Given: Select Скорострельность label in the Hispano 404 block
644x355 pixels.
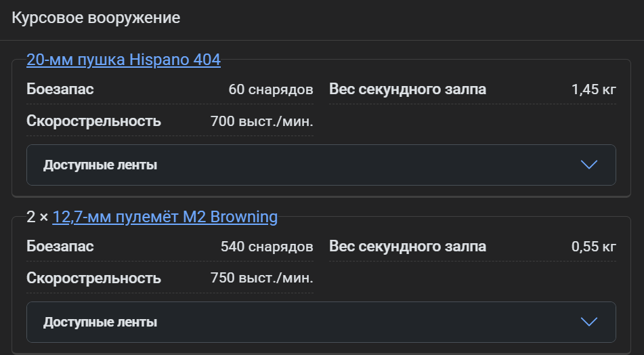Looking at the screenshot, I should (x=94, y=121).
